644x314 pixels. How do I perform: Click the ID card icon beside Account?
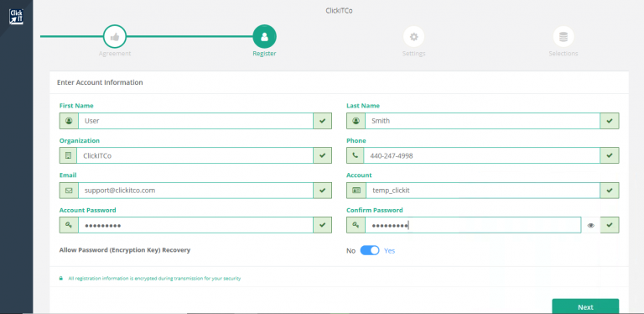[x=356, y=191]
